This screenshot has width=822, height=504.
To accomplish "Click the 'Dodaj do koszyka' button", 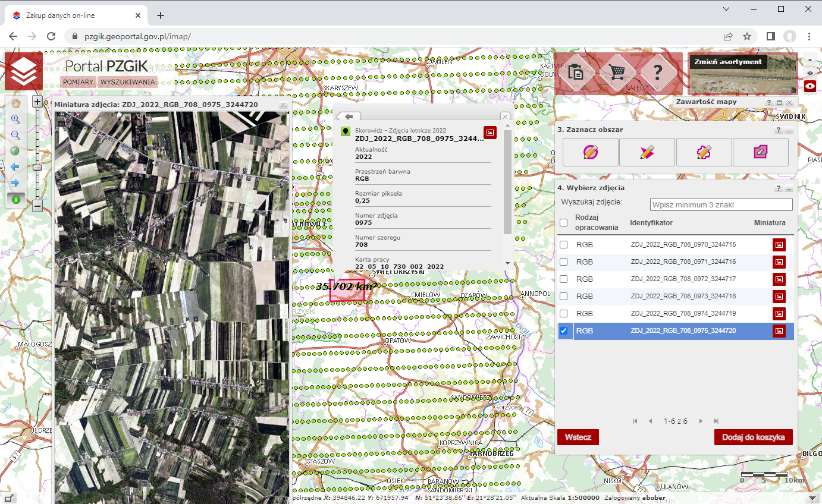I will pyautogui.click(x=753, y=437).
